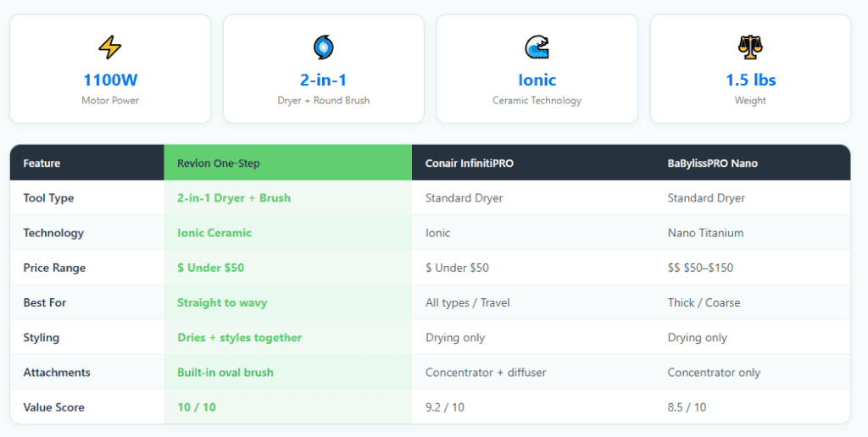This screenshot has width=868, height=437.
Task: Click Conair's Drying only cell
Action: [533, 337]
